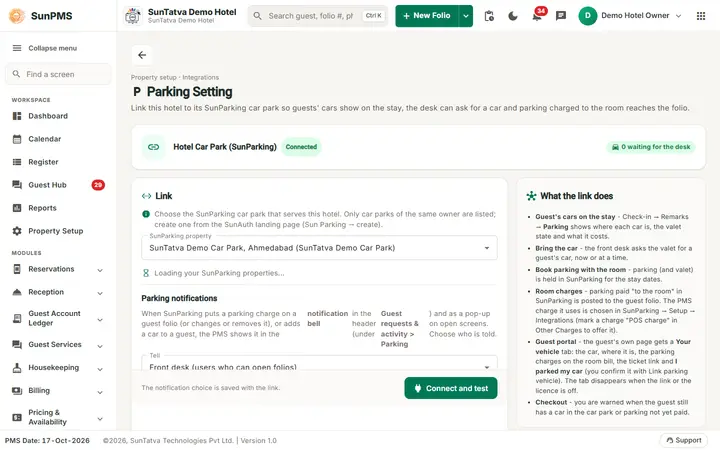The width and height of the screenshot is (720, 450).
Task: Click the D user avatar
Action: pyautogui.click(x=587, y=16)
